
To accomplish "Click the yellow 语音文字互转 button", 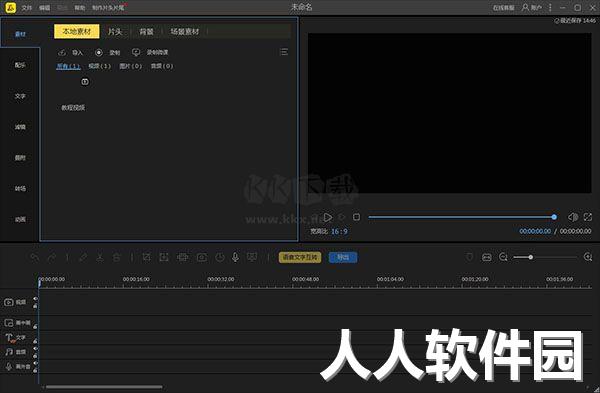I will 300,257.
